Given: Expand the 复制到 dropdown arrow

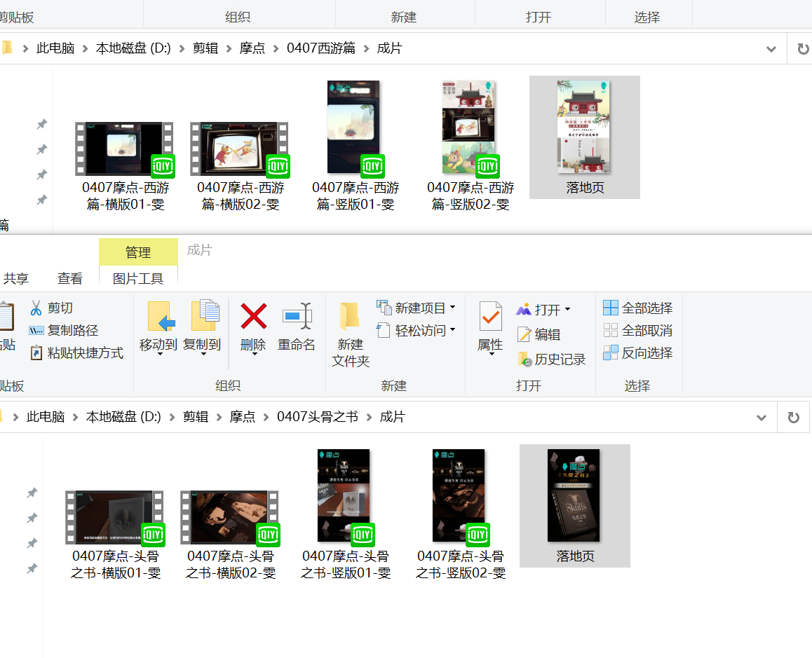Looking at the screenshot, I should pos(203,355).
